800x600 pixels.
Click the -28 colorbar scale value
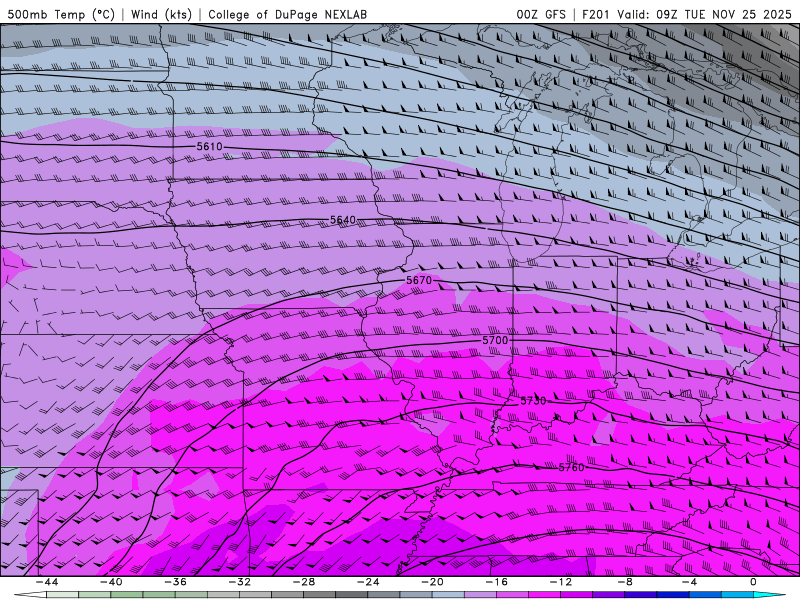pyautogui.click(x=304, y=582)
